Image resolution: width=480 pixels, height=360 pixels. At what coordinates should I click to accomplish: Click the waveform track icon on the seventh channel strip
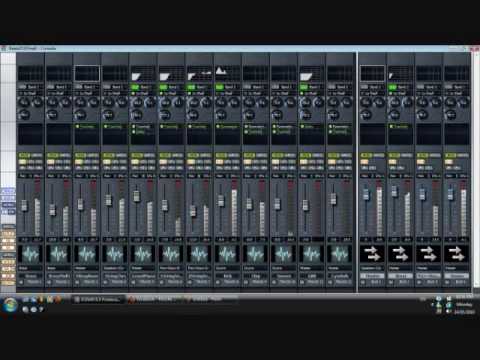[199, 254]
